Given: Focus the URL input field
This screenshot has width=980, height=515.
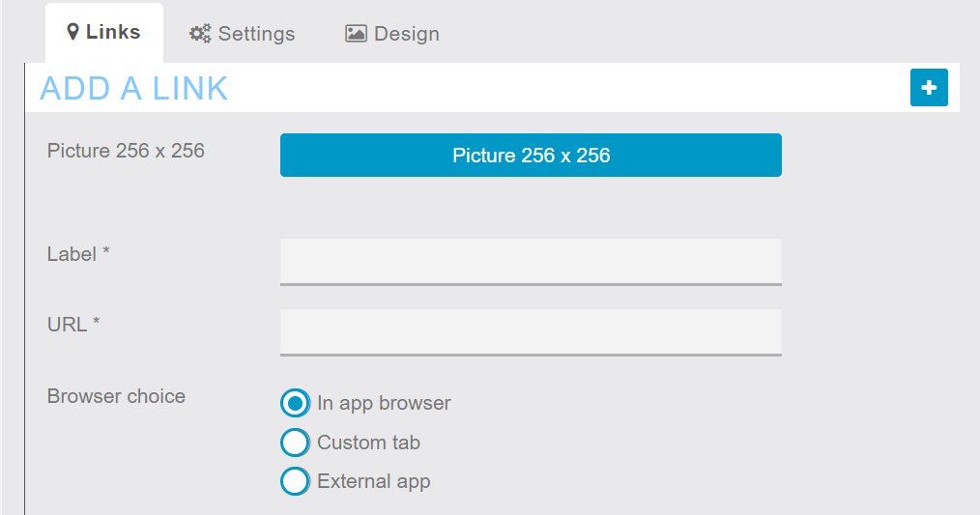Looking at the screenshot, I should coord(531,331).
